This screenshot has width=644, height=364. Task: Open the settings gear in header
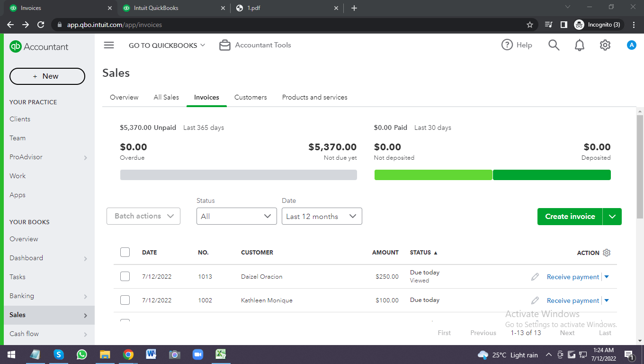[605, 45]
